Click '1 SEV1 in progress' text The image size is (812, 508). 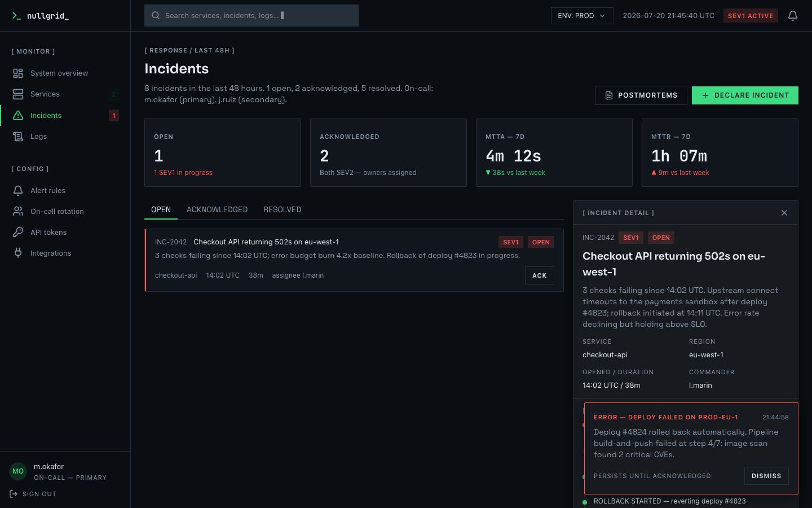tap(183, 173)
